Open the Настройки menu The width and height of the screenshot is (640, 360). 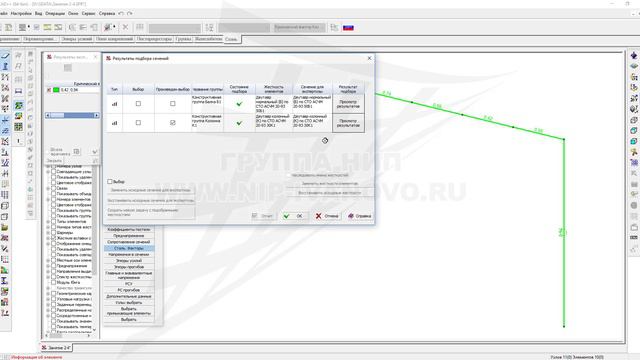[x=21, y=13]
